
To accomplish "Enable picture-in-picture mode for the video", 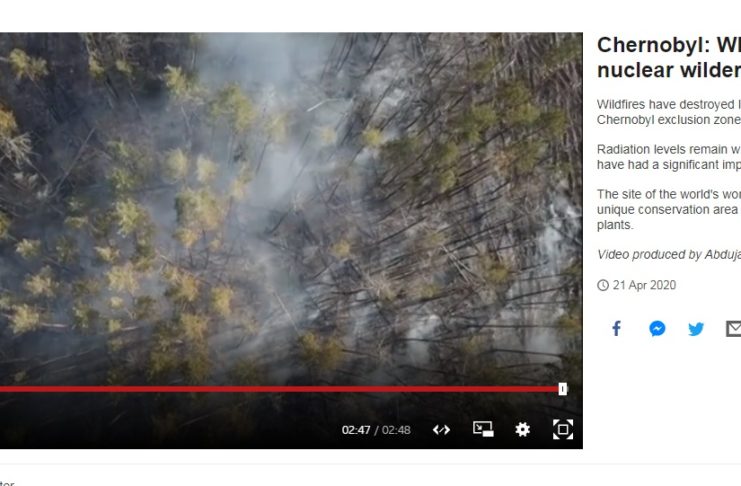I will coord(483,429).
